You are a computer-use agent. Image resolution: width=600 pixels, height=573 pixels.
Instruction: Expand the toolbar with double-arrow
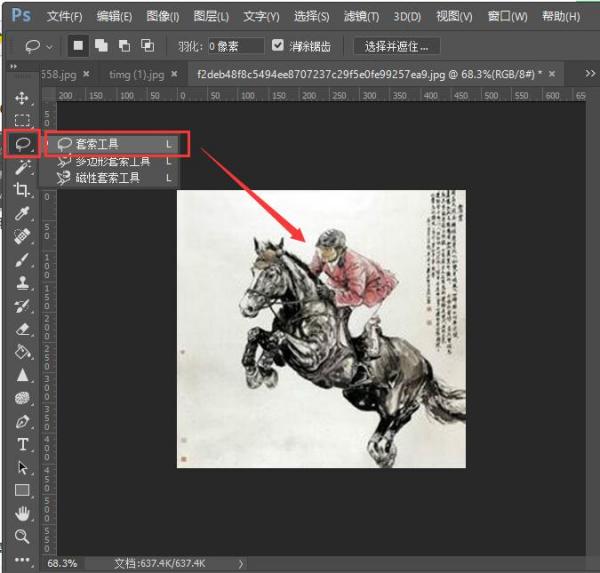[x=14, y=67]
